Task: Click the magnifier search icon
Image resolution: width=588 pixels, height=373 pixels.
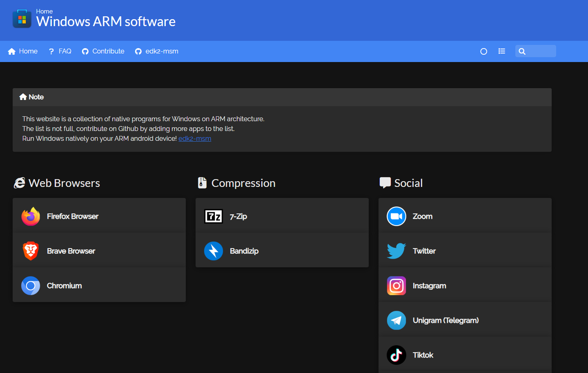Action: 522,51
